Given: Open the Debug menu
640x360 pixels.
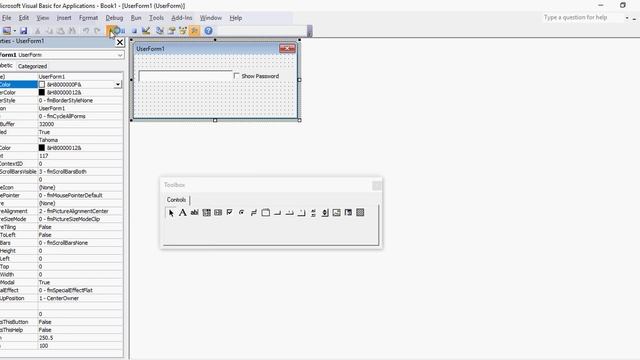Looking at the screenshot, I should coord(114,18).
